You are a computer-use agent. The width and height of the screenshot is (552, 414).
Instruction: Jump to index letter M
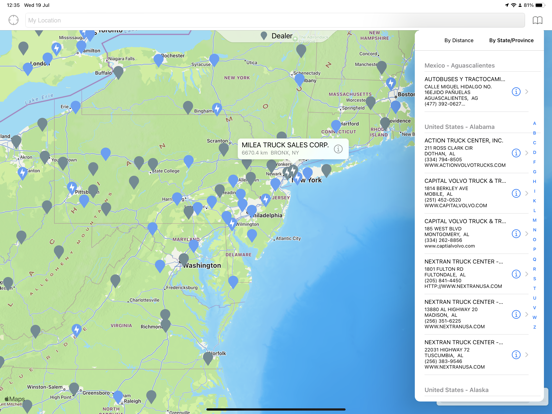(534, 220)
